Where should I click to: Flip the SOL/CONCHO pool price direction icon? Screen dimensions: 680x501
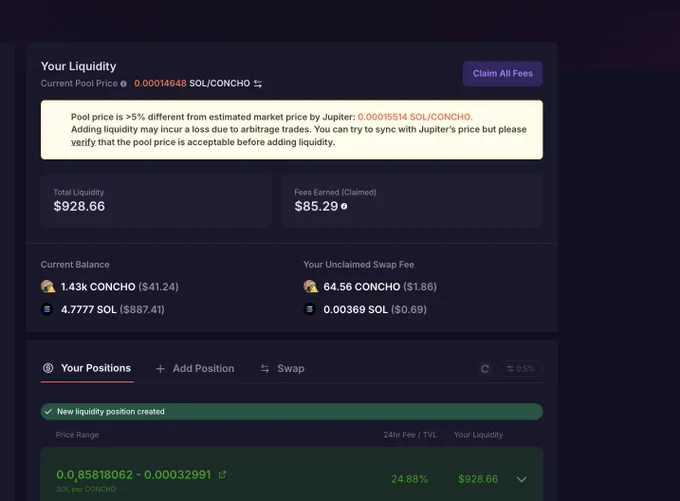(258, 83)
